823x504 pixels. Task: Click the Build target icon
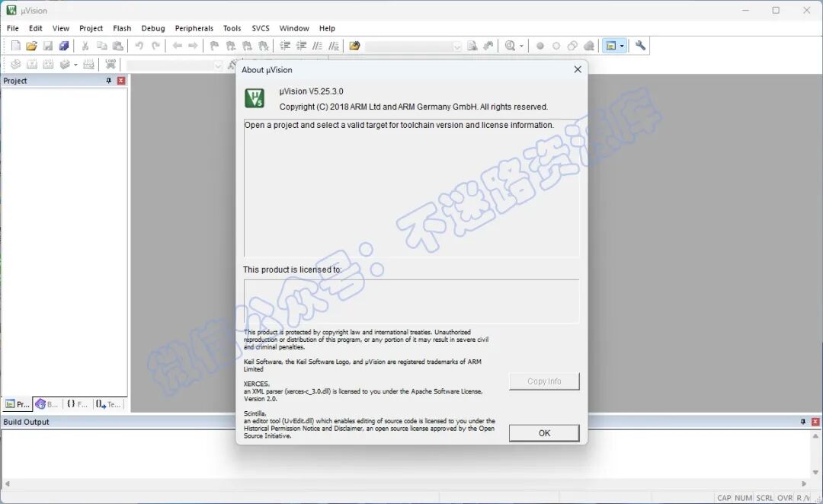pyautogui.click(x=32, y=65)
